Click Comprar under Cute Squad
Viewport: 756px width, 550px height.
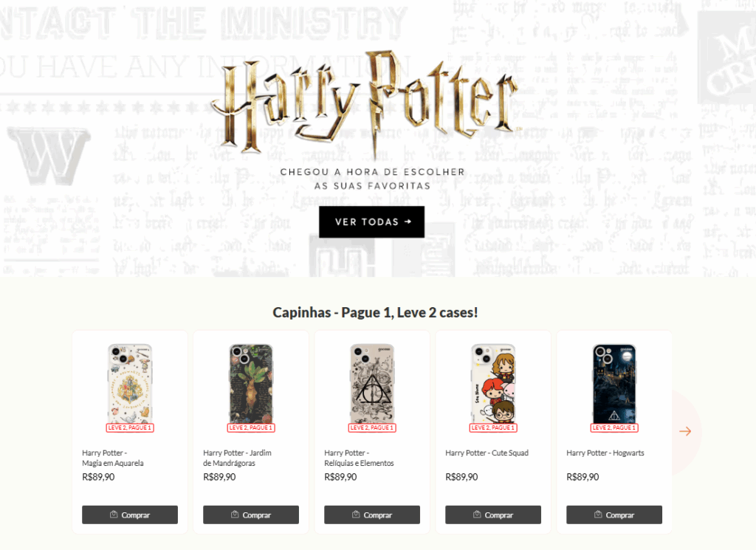[x=492, y=515]
